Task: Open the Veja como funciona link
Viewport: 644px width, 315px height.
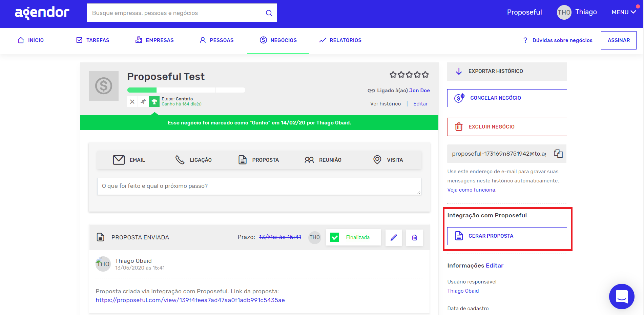Action: (x=471, y=190)
